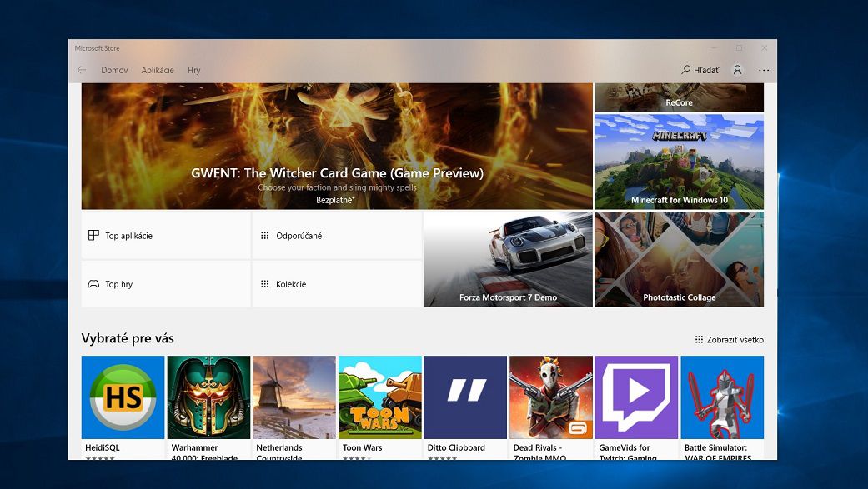Open the Domov tab
Screen dimensions: 868x489
pos(114,70)
